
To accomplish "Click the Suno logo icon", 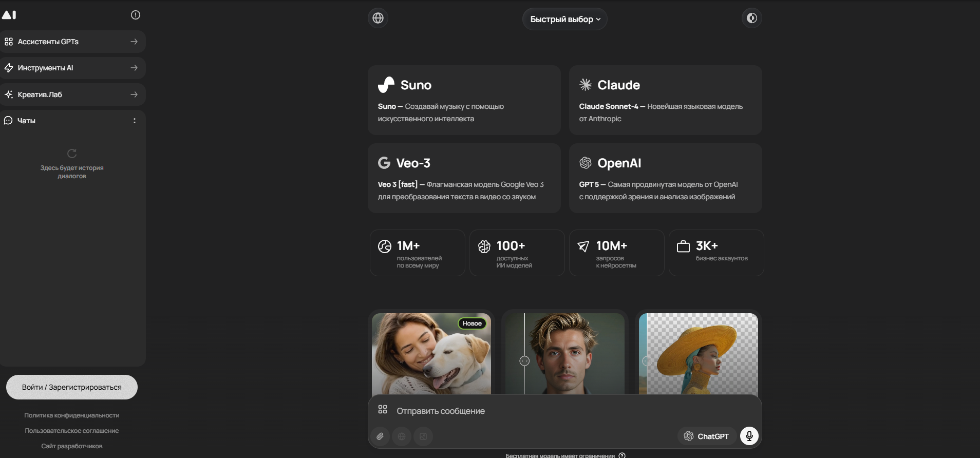I will pos(386,85).
